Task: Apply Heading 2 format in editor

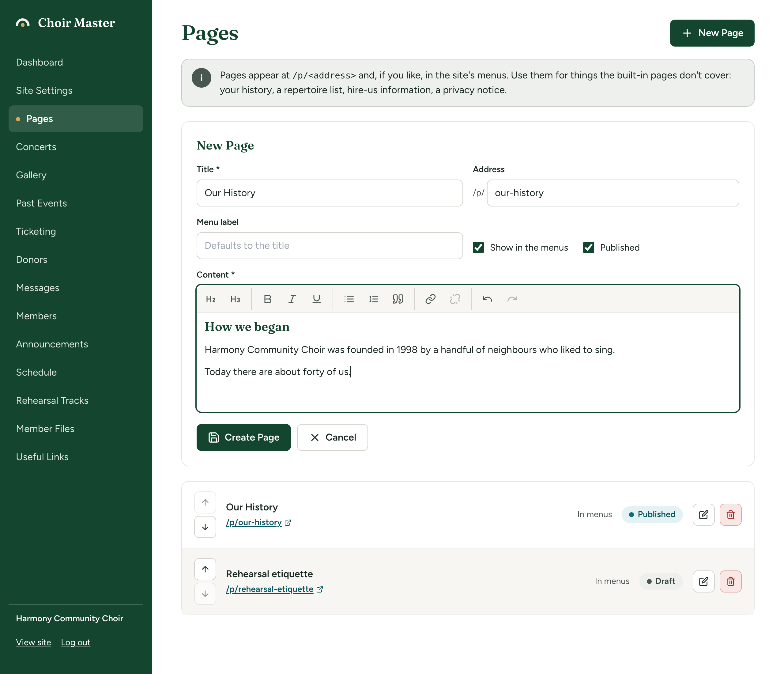Action: (211, 299)
